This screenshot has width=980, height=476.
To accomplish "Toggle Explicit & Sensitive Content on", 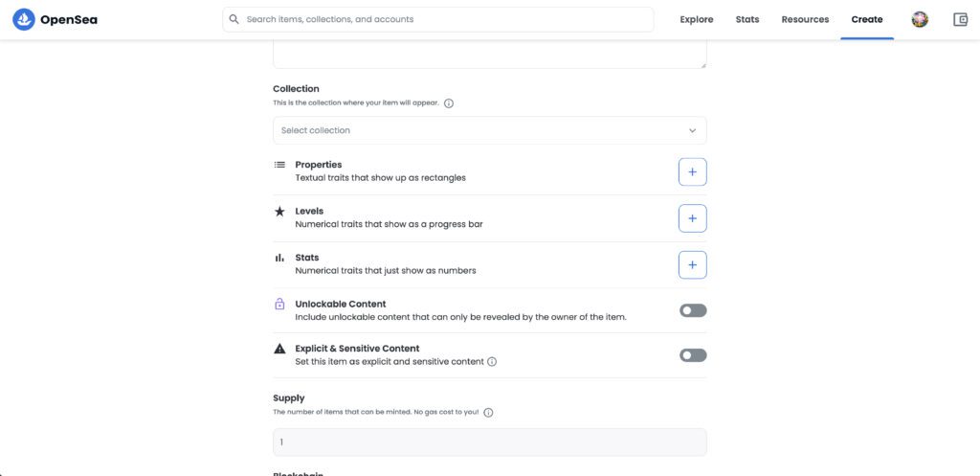I will coord(693,355).
